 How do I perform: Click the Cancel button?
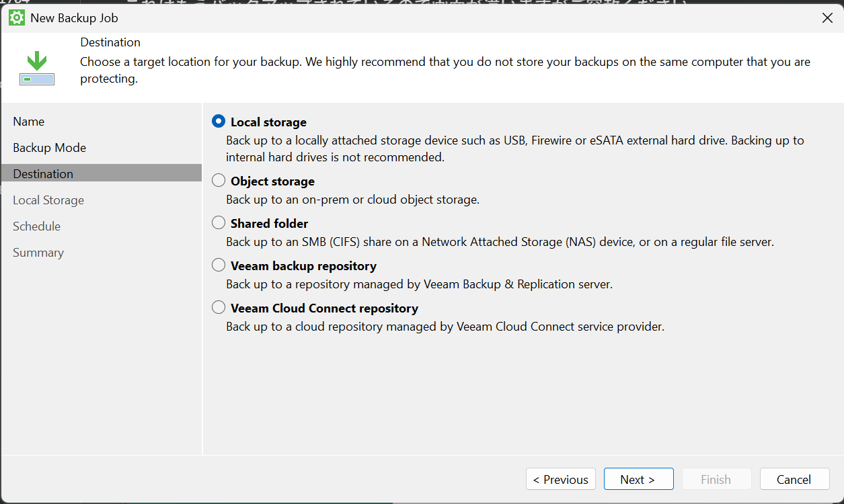click(x=794, y=479)
